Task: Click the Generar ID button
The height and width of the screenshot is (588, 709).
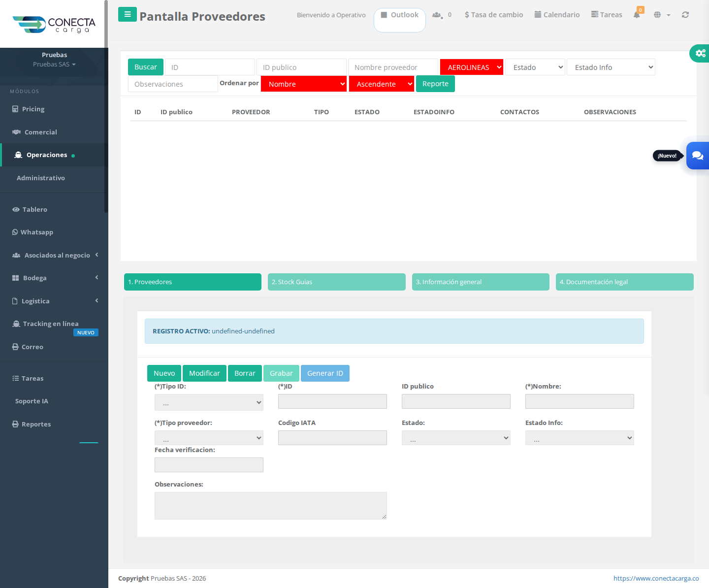Action: 325,373
